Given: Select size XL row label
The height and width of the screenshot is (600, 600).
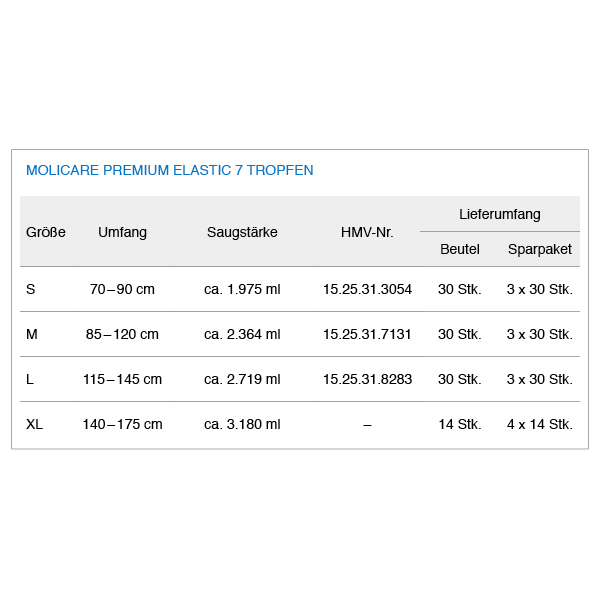Looking at the screenshot, I should 34,424.
